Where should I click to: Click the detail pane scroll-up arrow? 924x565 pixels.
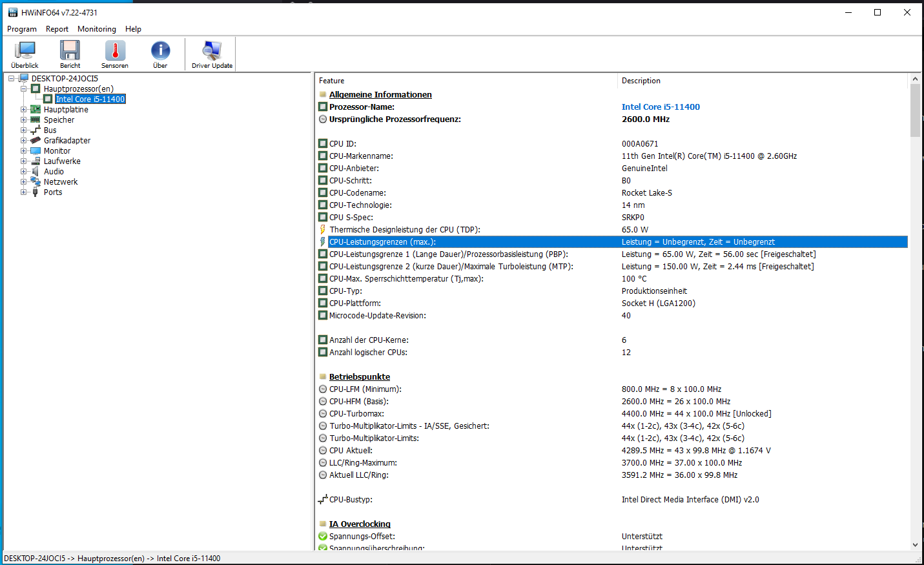coord(915,79)
